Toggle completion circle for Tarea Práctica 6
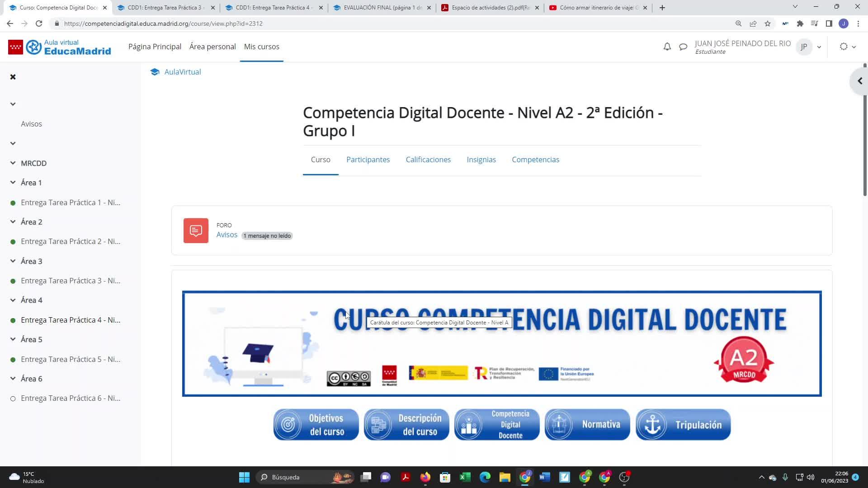Screen dimensions: 868x488 (13, 399)
